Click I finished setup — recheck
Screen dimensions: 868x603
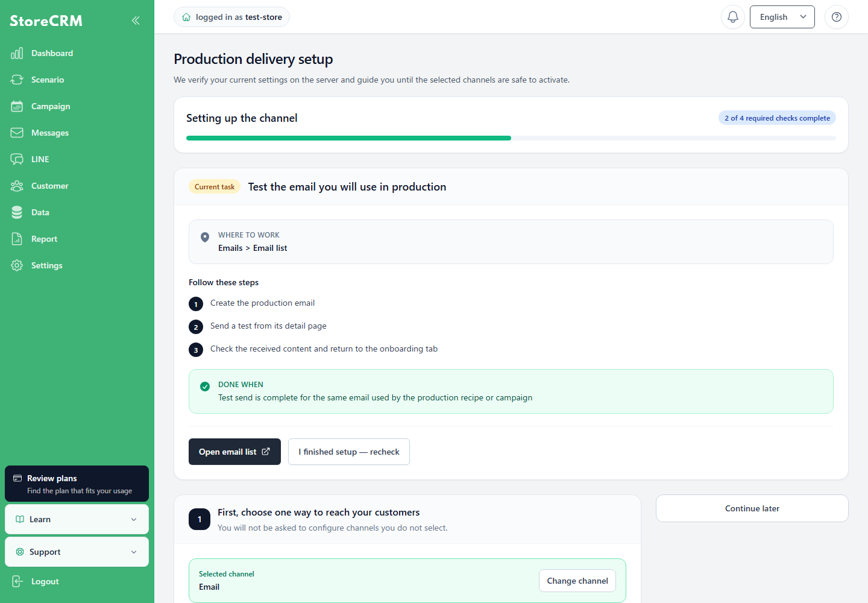[x=349, y=452]
